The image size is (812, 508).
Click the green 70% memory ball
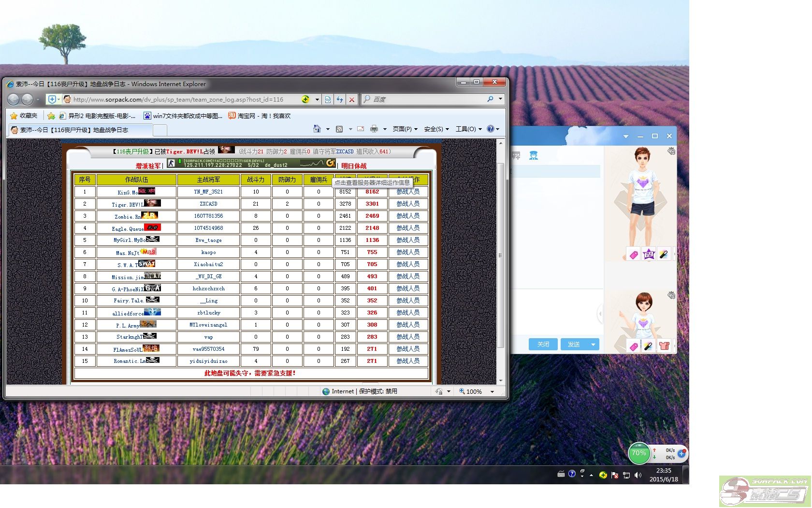pos(639,453)
